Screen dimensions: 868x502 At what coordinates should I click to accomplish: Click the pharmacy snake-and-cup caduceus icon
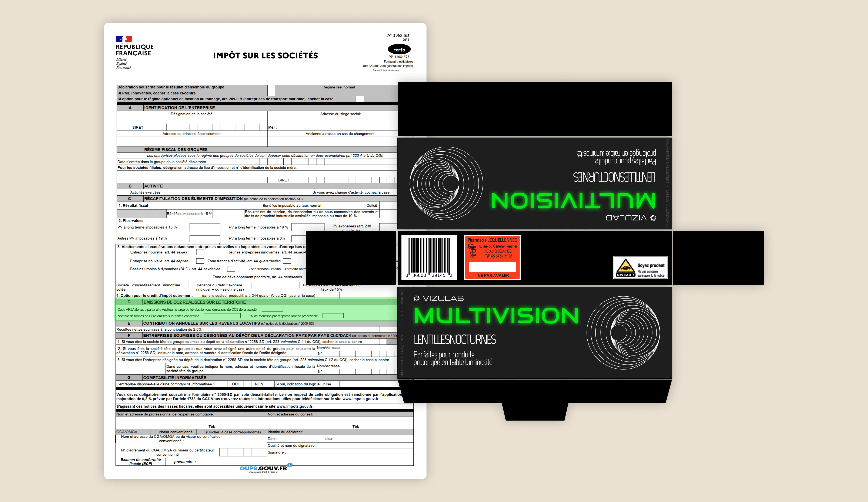(472, 251)
